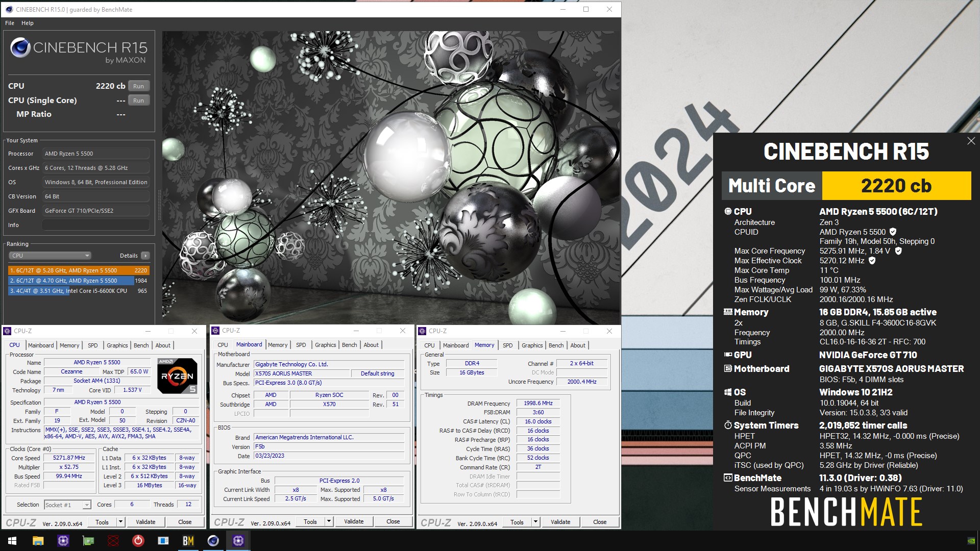Open the CPU ranking dropdown in Cinebench
Viewport: 980px width, 551px height.
click(50, 256)
